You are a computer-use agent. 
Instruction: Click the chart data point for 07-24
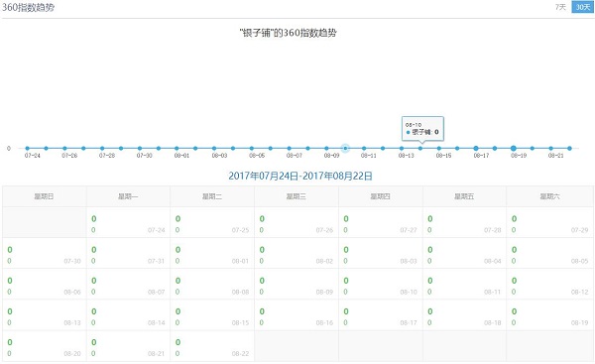[x=28, y=149]
